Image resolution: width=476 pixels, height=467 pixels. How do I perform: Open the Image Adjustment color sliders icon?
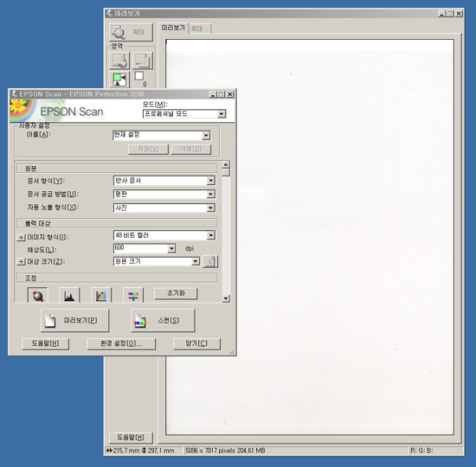tap(133, 295)
